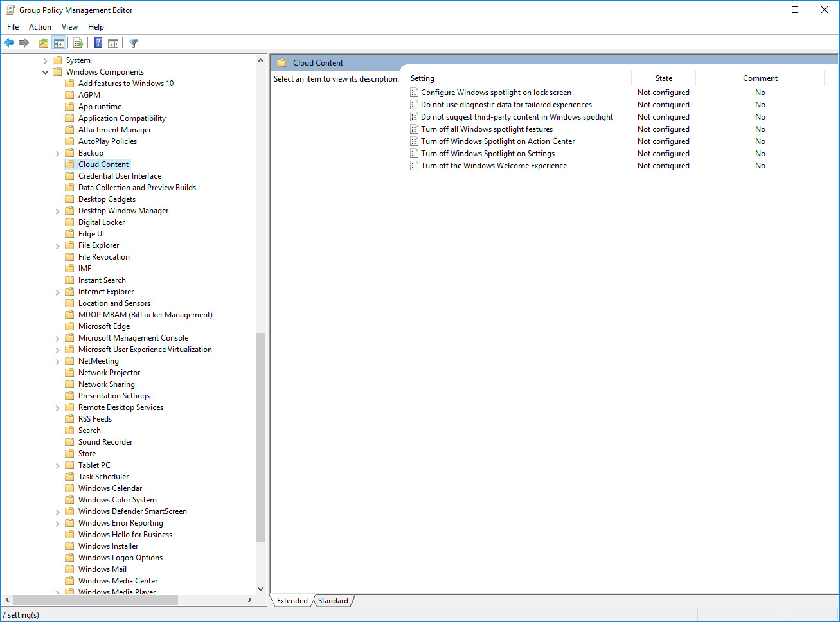The width and height of the screenshot is (840, 622).
Task: Click the Filter funnel toolbar icon
Action: (133, 43)
